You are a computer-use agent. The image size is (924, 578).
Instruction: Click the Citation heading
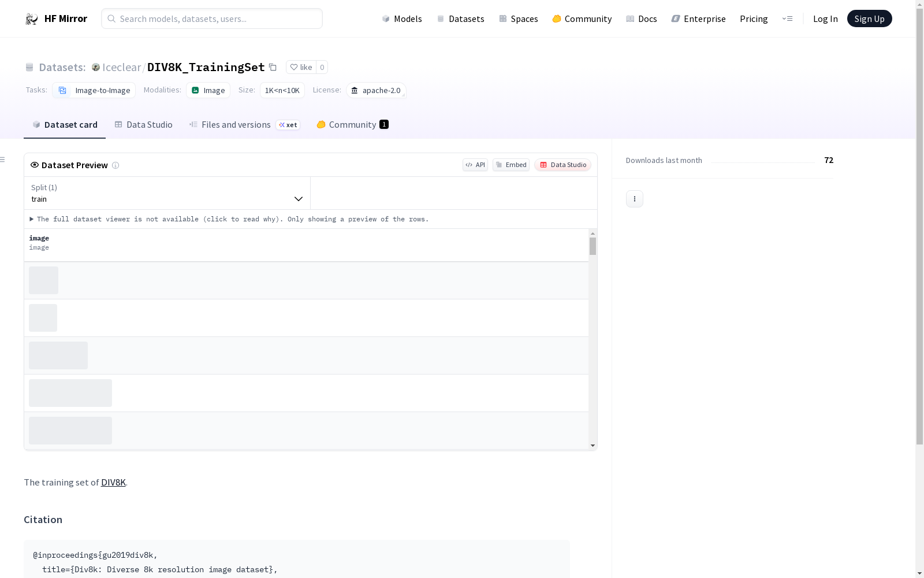tap(43, 520)
